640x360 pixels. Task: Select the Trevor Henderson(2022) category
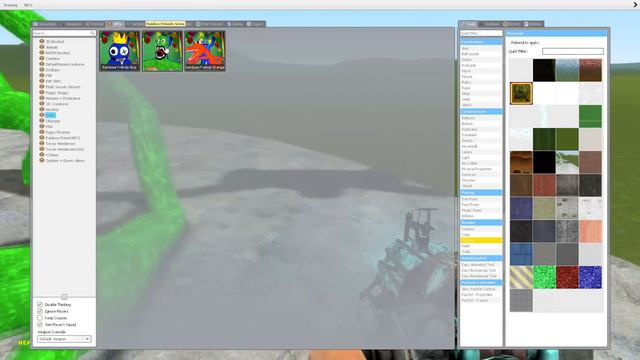tap(65, 149)
